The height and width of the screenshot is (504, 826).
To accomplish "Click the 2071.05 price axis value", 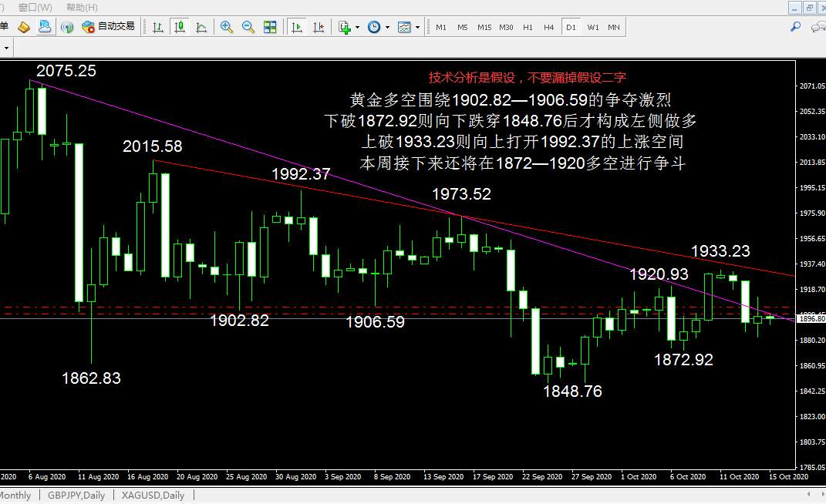I will click(812, 86).
